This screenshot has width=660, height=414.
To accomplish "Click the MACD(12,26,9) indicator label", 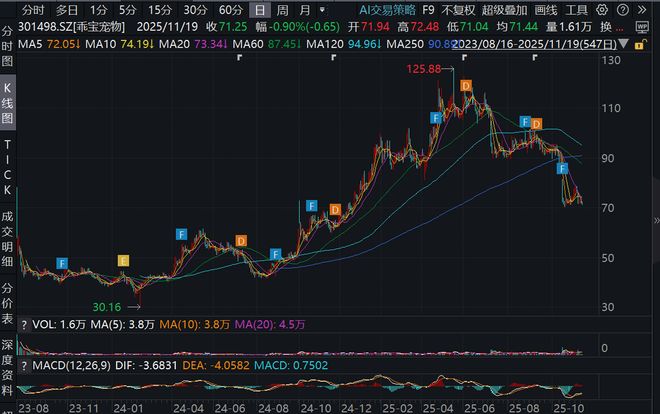I will coord(72,366).
